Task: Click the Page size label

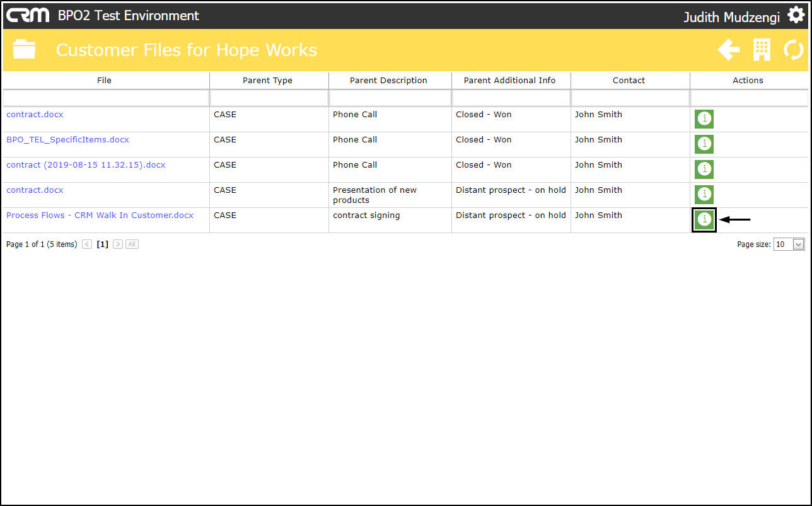Action: click(753, 244)
